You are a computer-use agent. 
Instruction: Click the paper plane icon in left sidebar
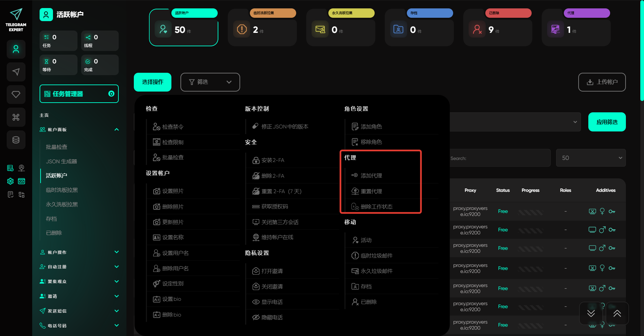tap(16, 72)
